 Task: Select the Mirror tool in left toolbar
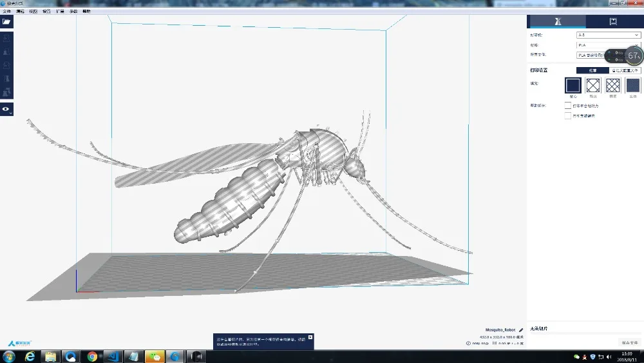coord(6,79)
